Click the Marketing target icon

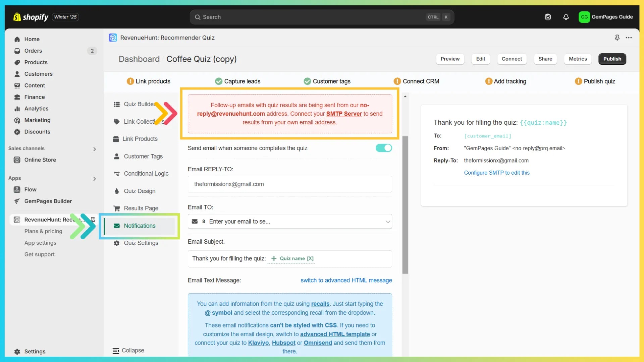(17, 120)
